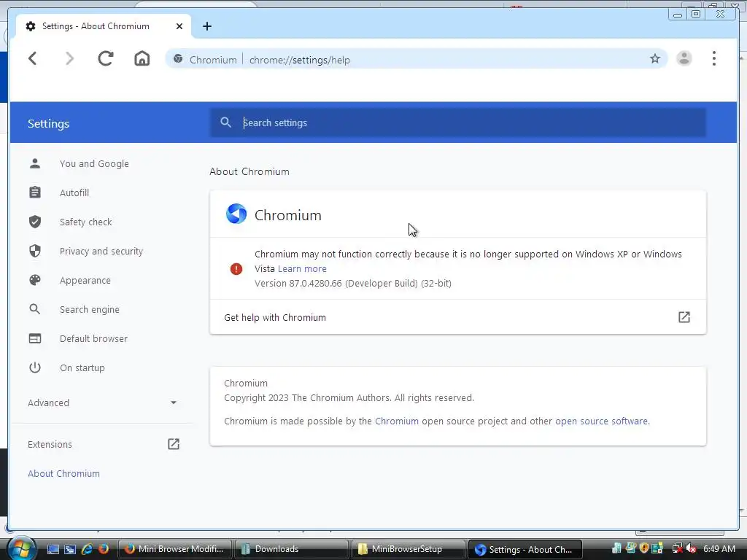Click the Learn more link
Screen dimensions: 747x560
(x=302, y=268)
